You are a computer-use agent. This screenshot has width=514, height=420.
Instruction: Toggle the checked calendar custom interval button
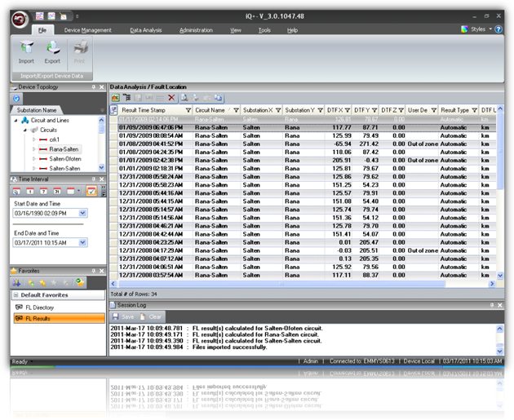(x=91, y=191)
